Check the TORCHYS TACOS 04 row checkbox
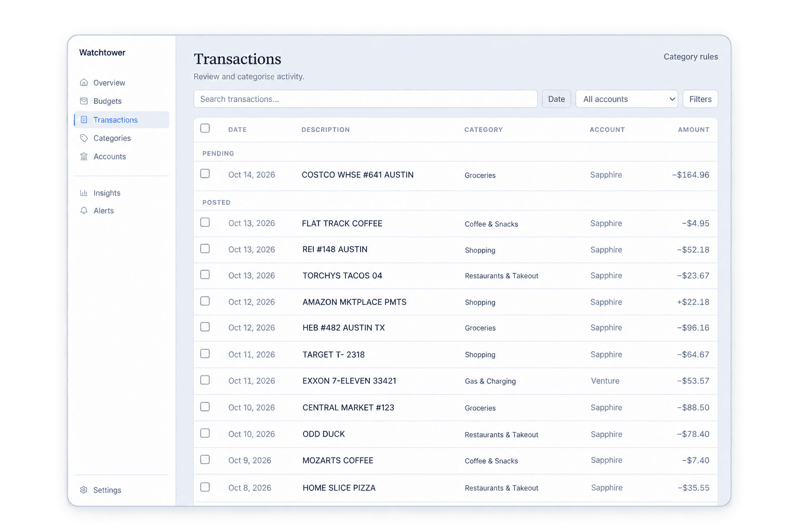Image resolution: width=798 pixels, height=532 pixels. point(205,274)
